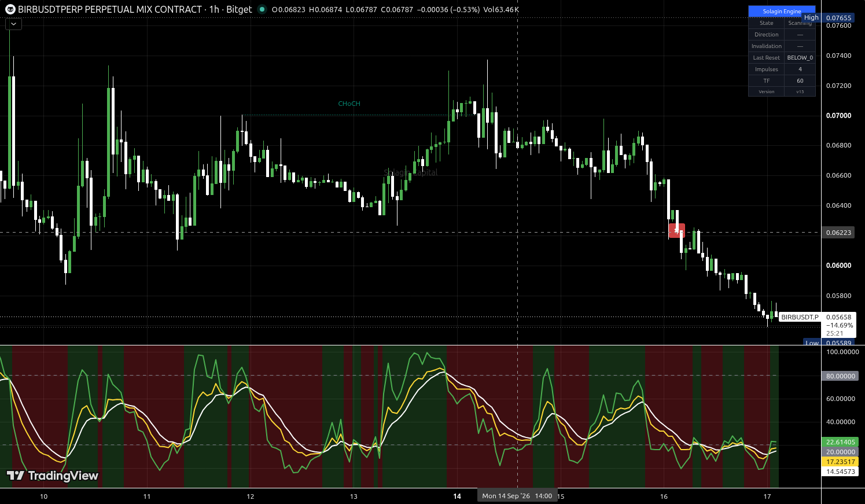Click the 0.05658 current price label
The image size is (865, 504).
(x=838, y=317)
